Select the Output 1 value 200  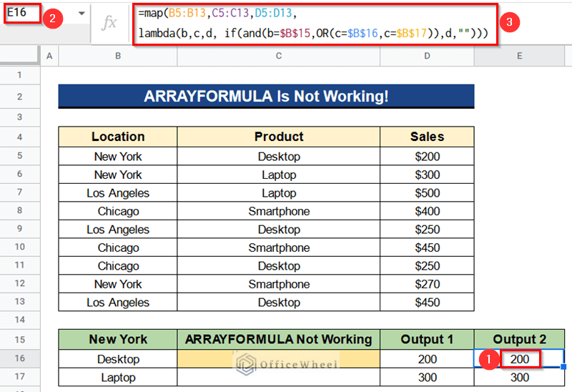(x=427, y=359)
